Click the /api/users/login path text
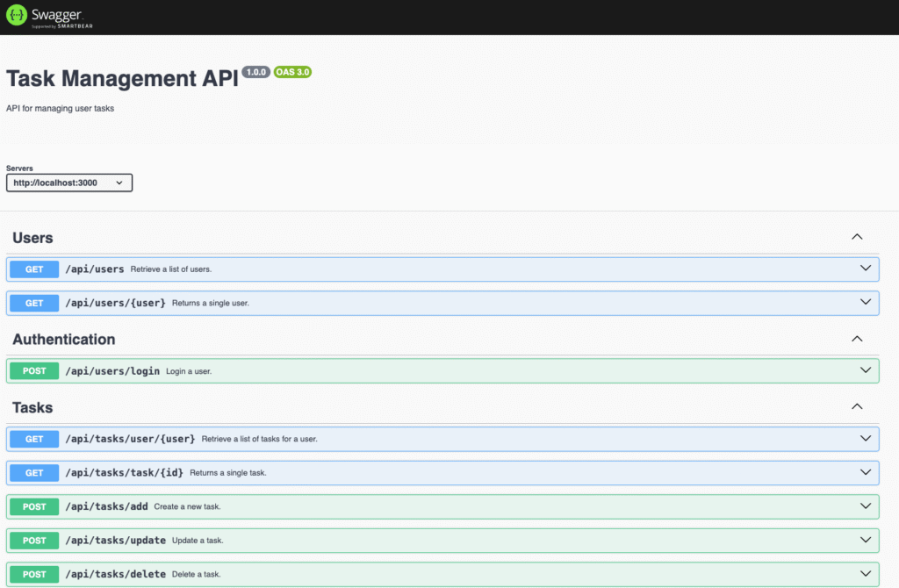Viewport: 899px width, 588px height. pyautogui.click(x=112, y=371)
